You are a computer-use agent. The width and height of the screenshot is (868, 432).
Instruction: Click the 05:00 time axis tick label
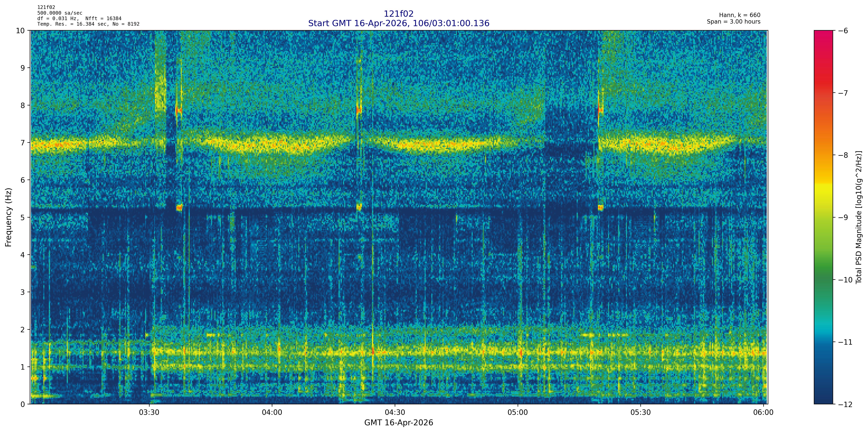pos(518,412)
